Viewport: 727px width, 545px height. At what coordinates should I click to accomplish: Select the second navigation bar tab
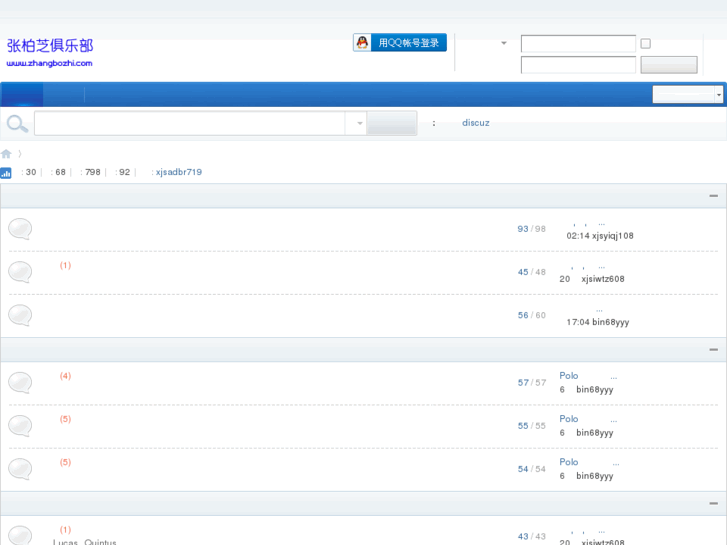point(64,94)
